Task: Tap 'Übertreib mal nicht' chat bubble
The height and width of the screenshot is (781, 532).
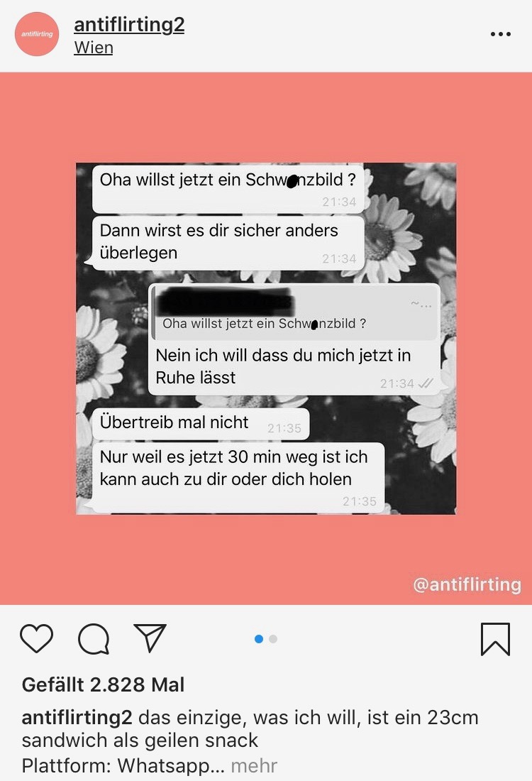Action: pyautogui.click(x=201, y=424)
